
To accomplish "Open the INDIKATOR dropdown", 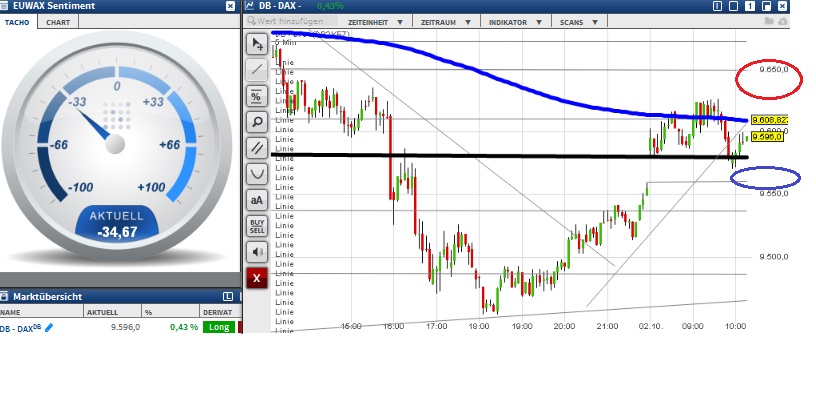I will point(516,22).
